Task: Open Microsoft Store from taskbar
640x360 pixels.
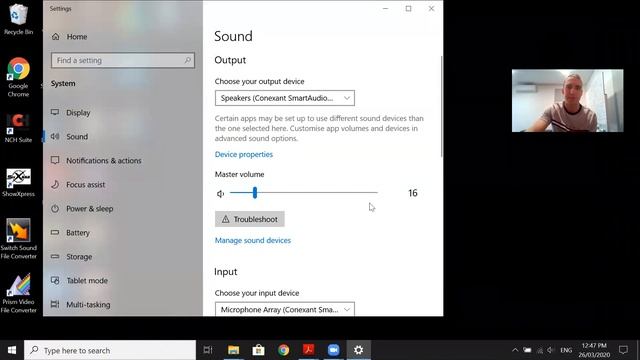Action: (258, 350)
